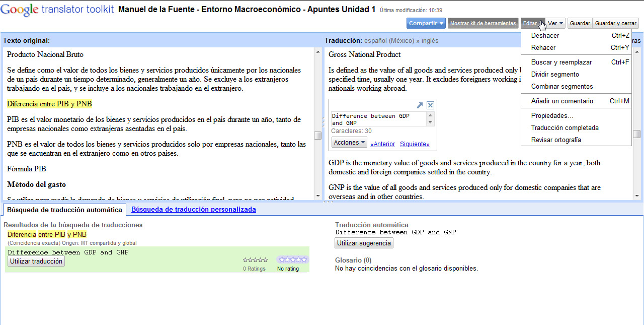The image size is (644, 325).
Task: Click Guardar y cerrar button
Action: (x=616, y=23)
